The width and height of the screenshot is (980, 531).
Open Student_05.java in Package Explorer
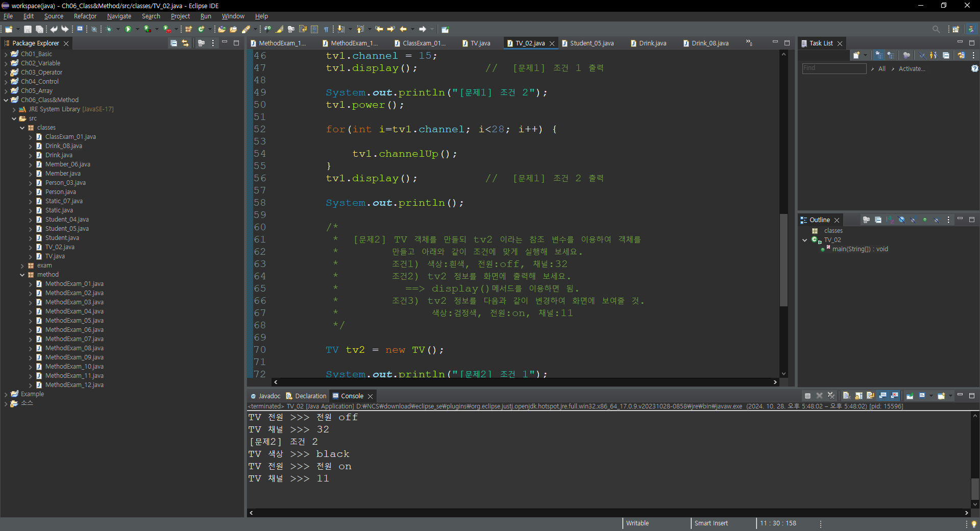[x=67, y=229]
